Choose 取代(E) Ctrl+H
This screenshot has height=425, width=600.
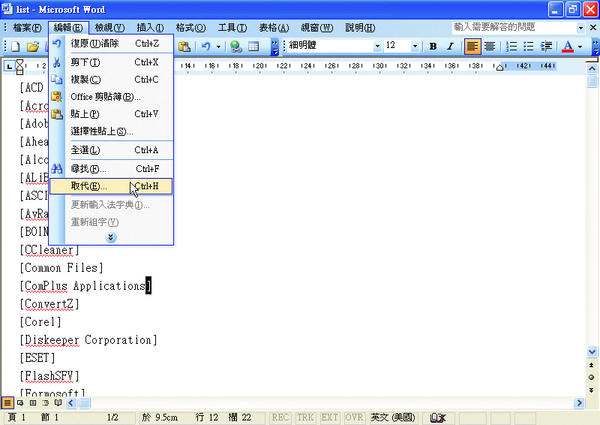[111, 186]
